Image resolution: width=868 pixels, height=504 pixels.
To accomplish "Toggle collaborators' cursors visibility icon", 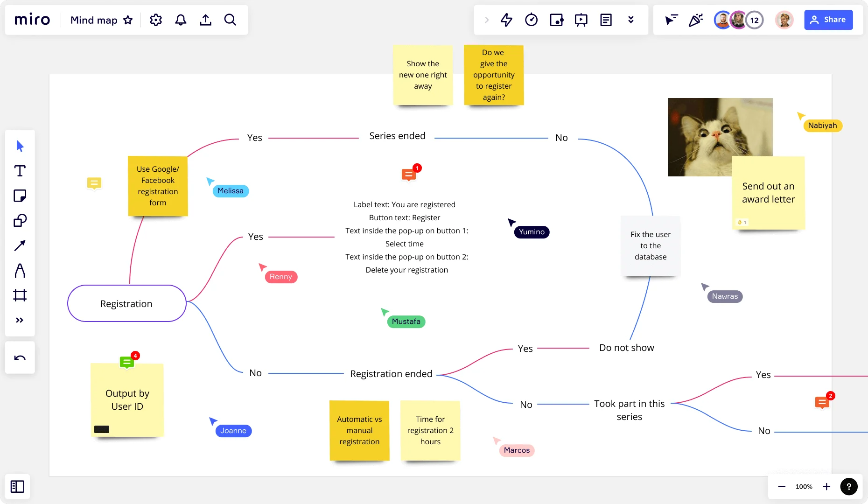I will pos(671,20).
